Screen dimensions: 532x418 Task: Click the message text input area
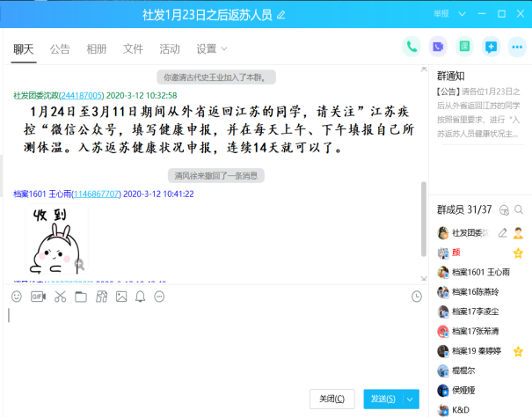[211, 343]
